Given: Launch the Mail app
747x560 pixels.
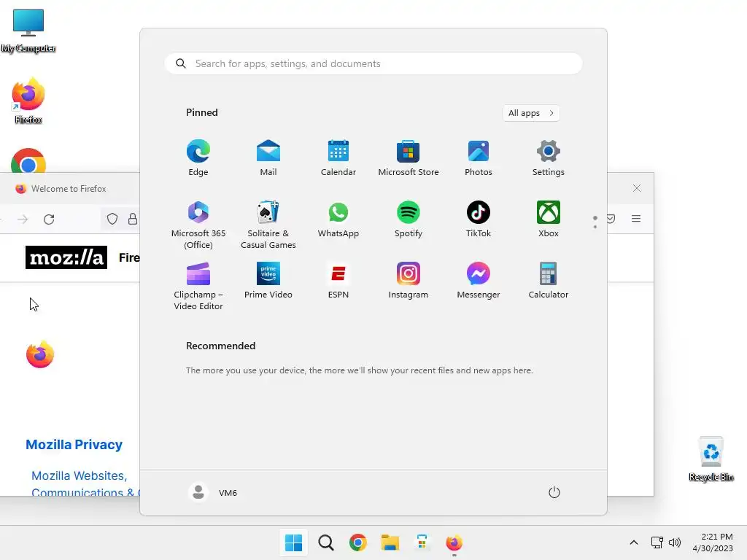Looking at the screenshot, I should 268,158.
